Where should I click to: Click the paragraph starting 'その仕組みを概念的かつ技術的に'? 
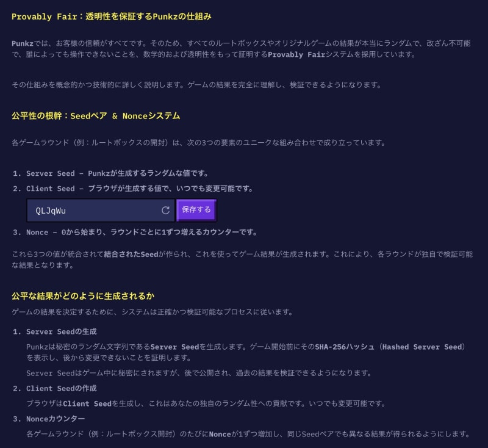point(196,85)
